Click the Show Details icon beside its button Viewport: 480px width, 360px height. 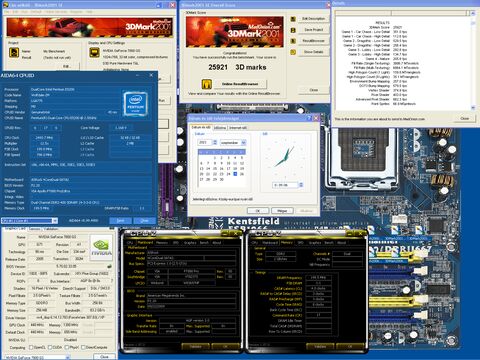pos(293,52)
